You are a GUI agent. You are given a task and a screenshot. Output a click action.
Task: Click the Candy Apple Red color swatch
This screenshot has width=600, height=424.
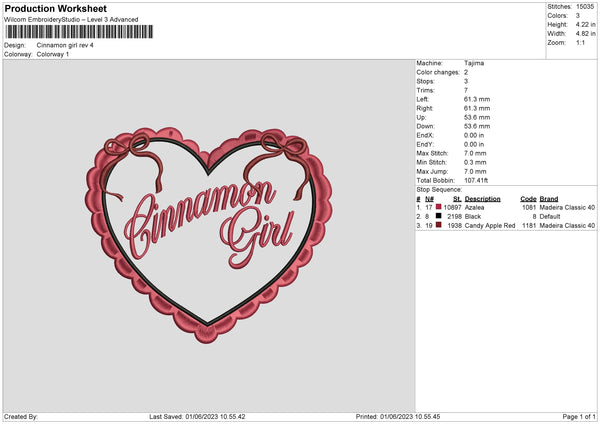tap(439, 225)
